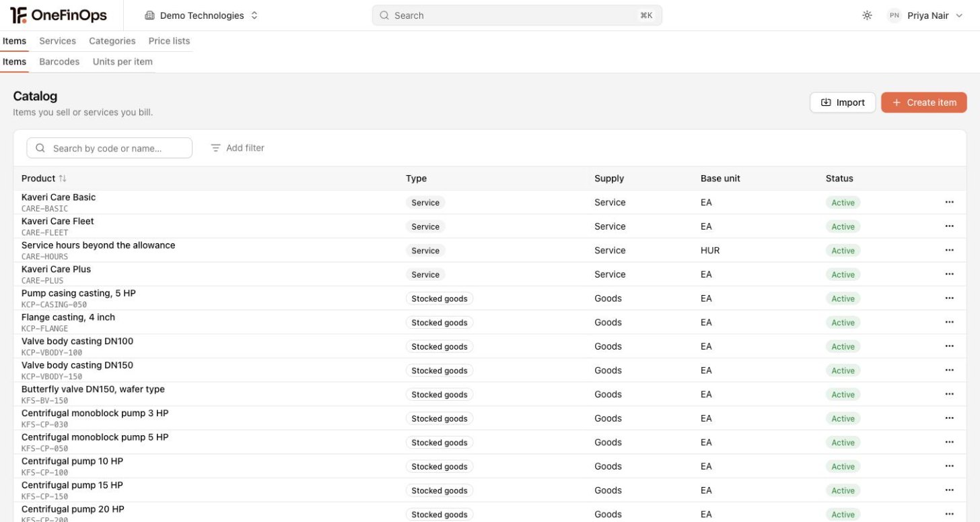
Task: Open row actions for Kaveri Care Fleet
Action: click(949, 226)
